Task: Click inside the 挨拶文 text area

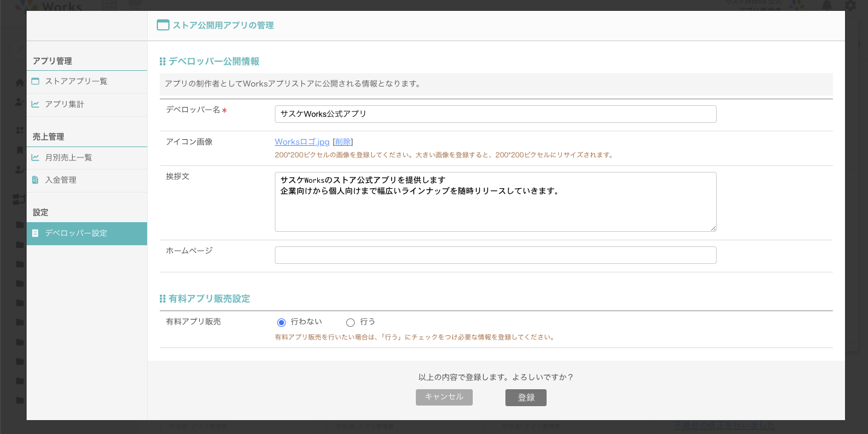Action: 495,202
